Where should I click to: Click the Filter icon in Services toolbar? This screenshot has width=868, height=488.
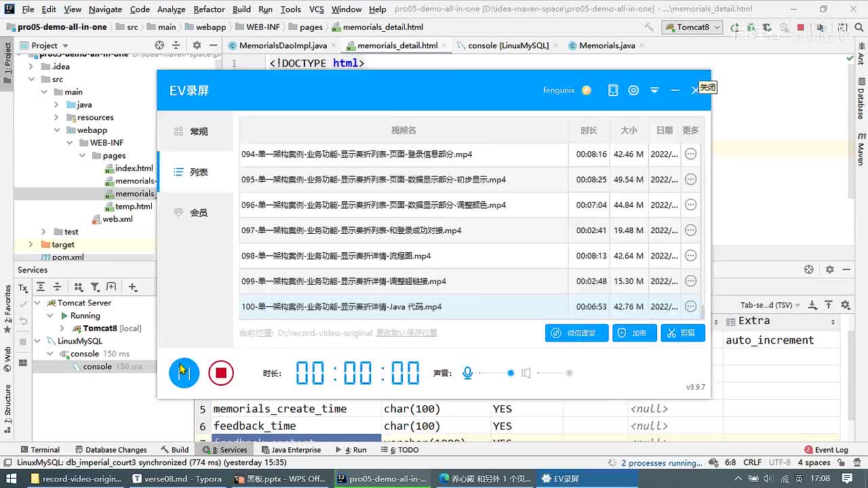[95, 287]
